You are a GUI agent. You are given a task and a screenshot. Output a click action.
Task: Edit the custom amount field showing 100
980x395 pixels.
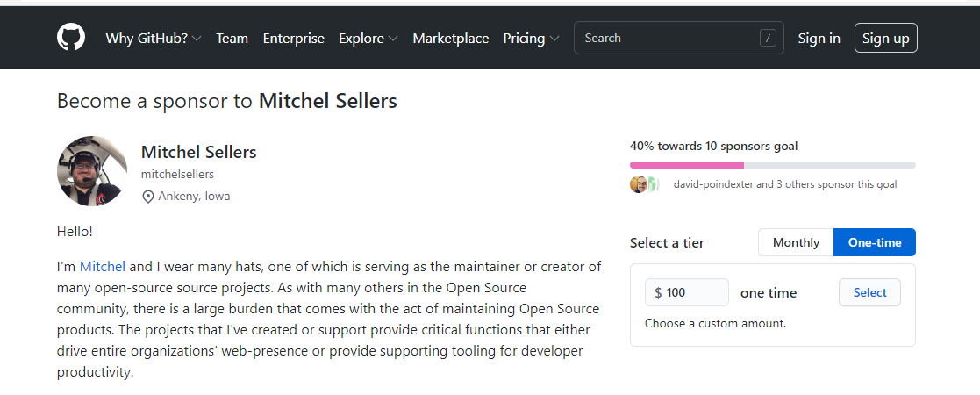pyautogui.click(x=686, y=292)
